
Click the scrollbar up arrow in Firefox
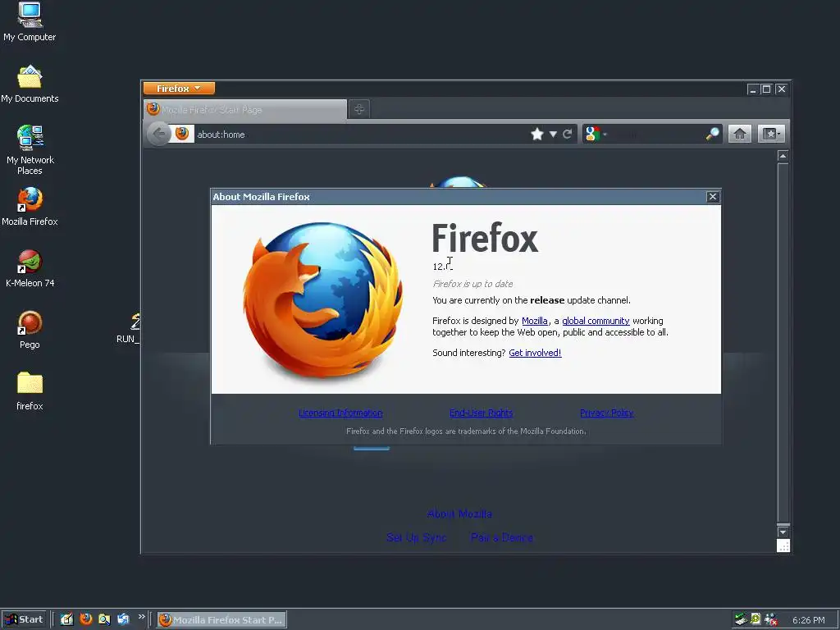click(x=783, y=156)
